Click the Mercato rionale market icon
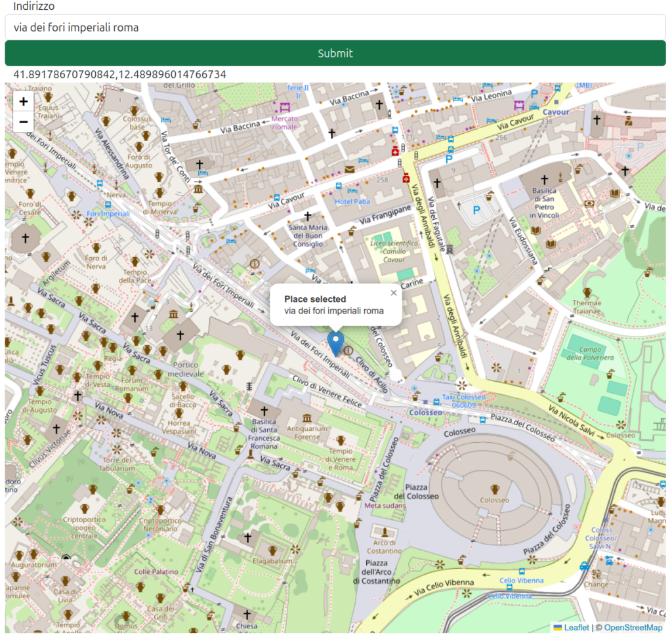672x637 pixels. coord(285,107)
